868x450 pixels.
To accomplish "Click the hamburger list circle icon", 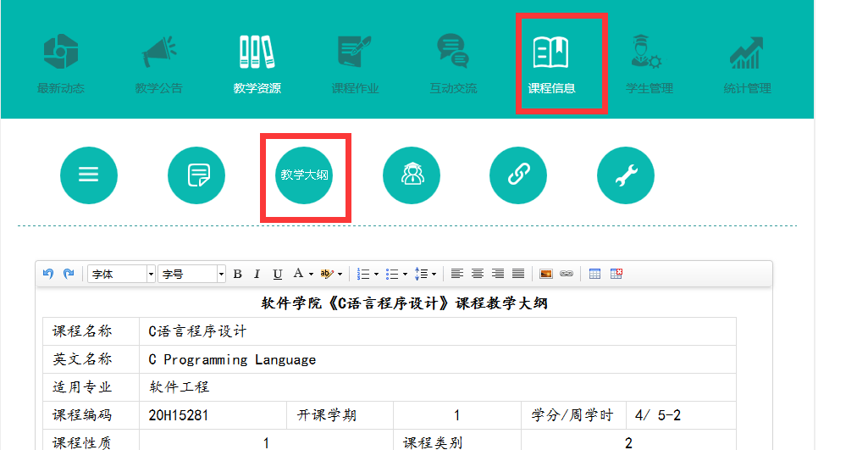I will point(89,175).
